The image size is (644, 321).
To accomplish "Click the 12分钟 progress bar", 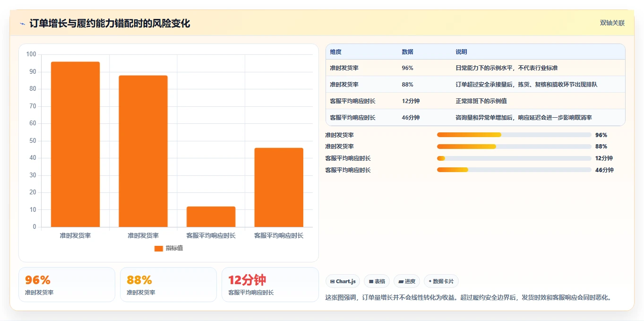I will (514, 158).
